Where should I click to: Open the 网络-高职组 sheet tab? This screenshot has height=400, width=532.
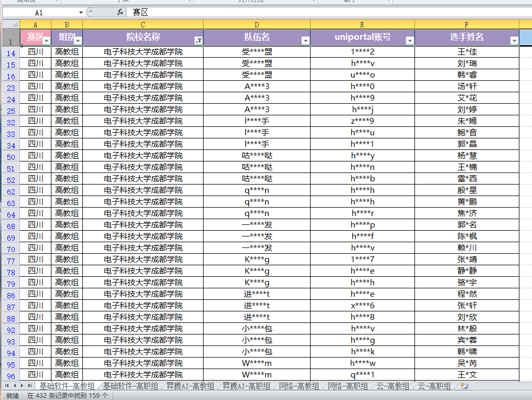tap(347, 386)
